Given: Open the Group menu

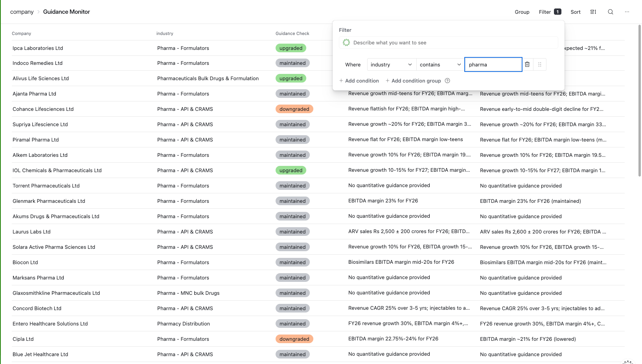Looking at the screenshot, I should 522,12.
